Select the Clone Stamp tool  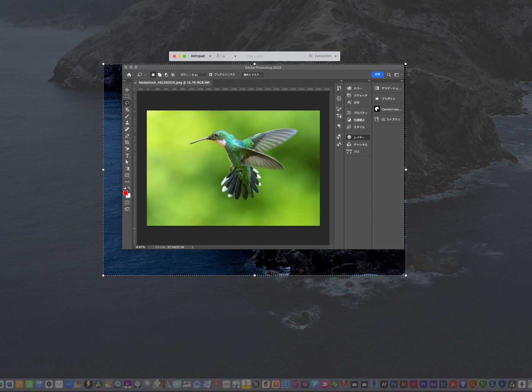(127, 123)
